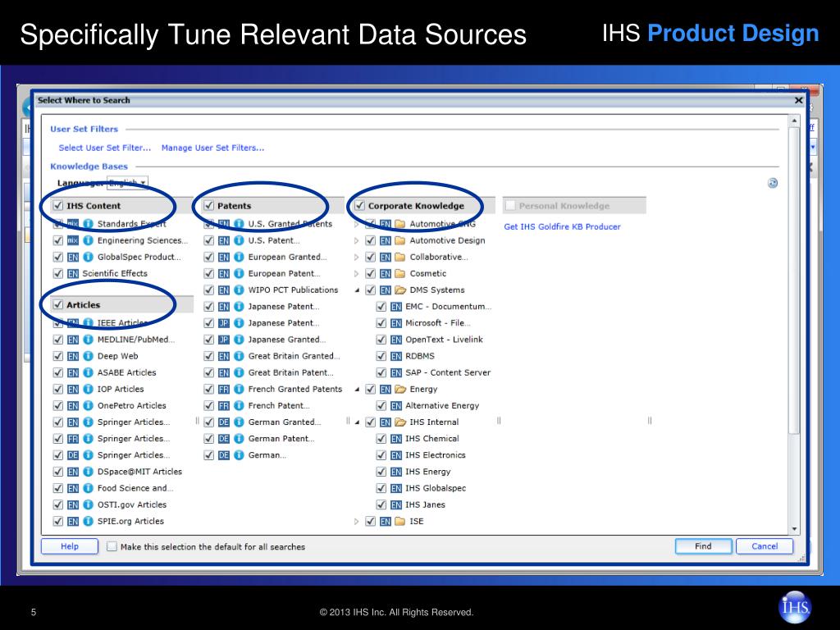The image size is (840, 630).
Task: Click the 'IHS Energy' label
Action: pyautogui.click(x=427, y=472)
